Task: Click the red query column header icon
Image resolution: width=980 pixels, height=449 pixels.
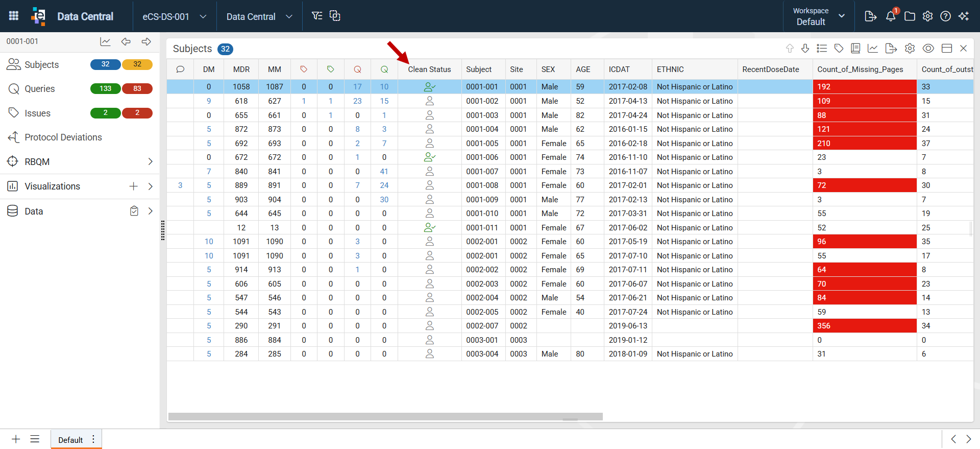Action: click(x=358, y=69)
